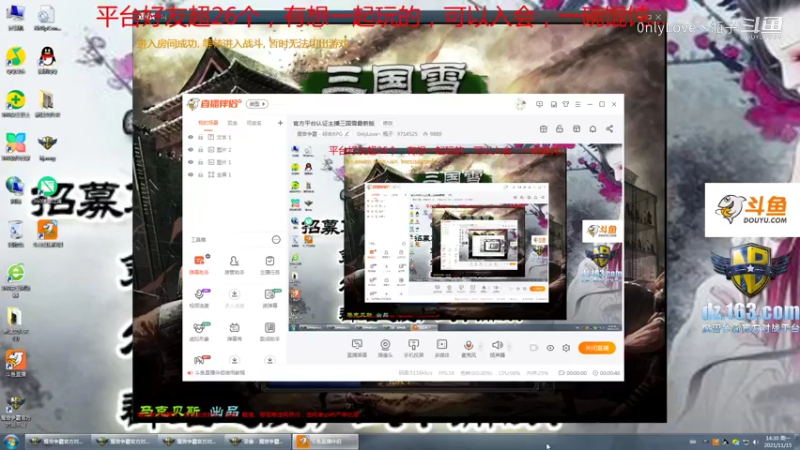Toggle the preview eye icon near settings
The image size is (800, 450).
[x=550, y=348]
